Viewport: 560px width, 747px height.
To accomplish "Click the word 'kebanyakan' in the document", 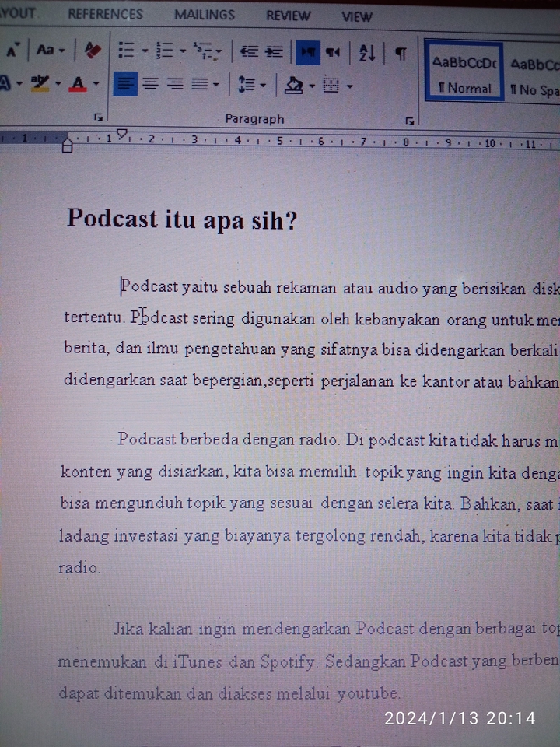I will click(x=397, y=319).
